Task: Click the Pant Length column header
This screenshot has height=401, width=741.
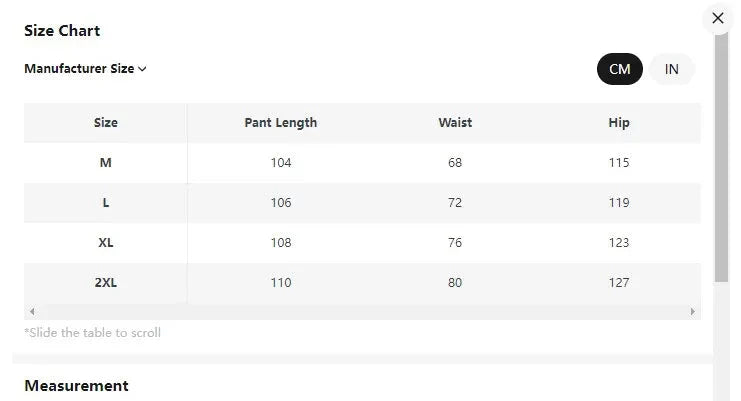Action: (281, 123)
